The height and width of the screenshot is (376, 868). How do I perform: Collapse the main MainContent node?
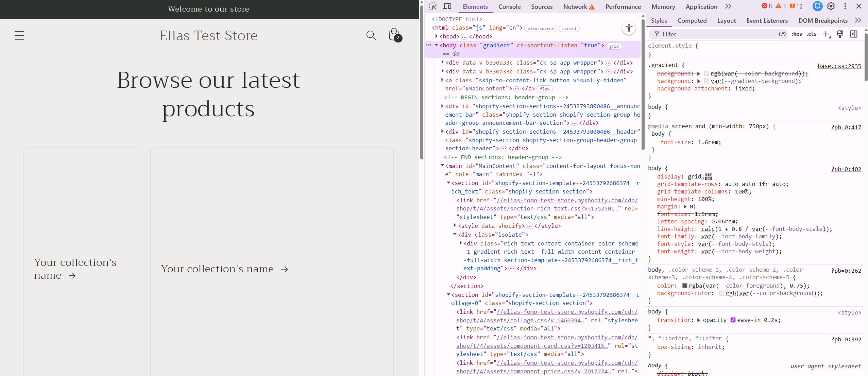click(442, 166)
